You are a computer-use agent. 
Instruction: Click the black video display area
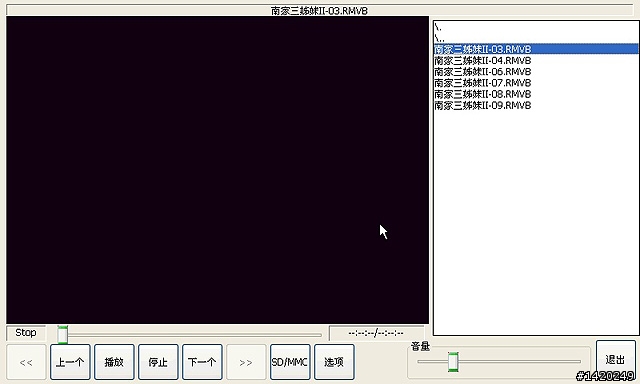pos(218,170)
